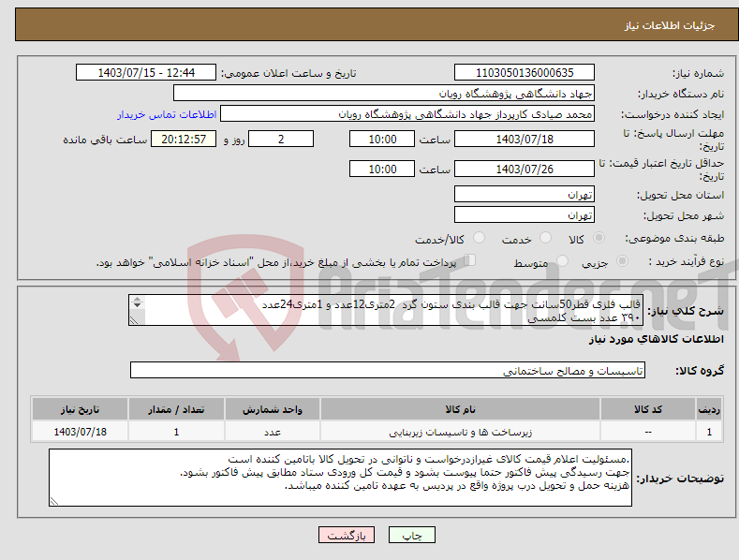The width and height of the screenshot is (739, 560).
Task: Click column header واحد شمارش
Action: 273,409
